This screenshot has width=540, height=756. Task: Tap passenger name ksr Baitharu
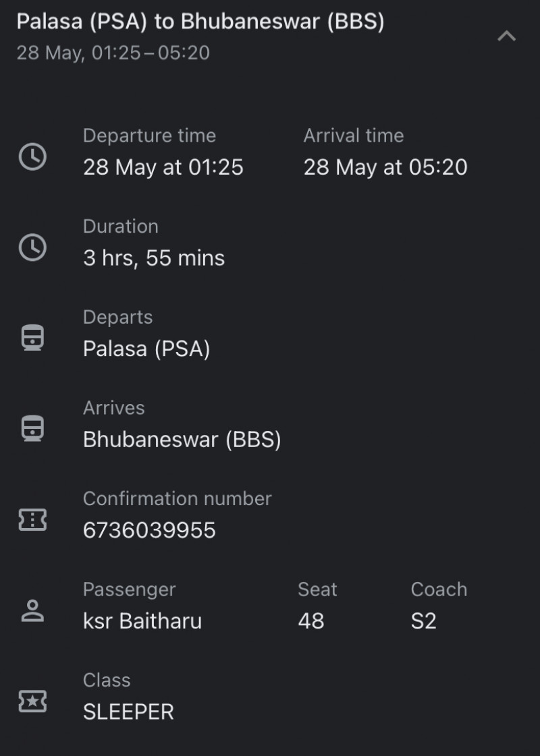142,621
